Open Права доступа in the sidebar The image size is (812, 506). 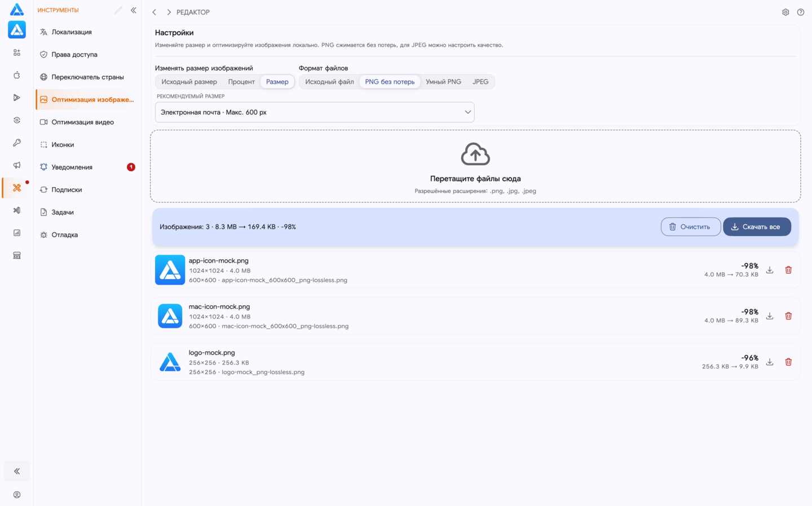87,55
